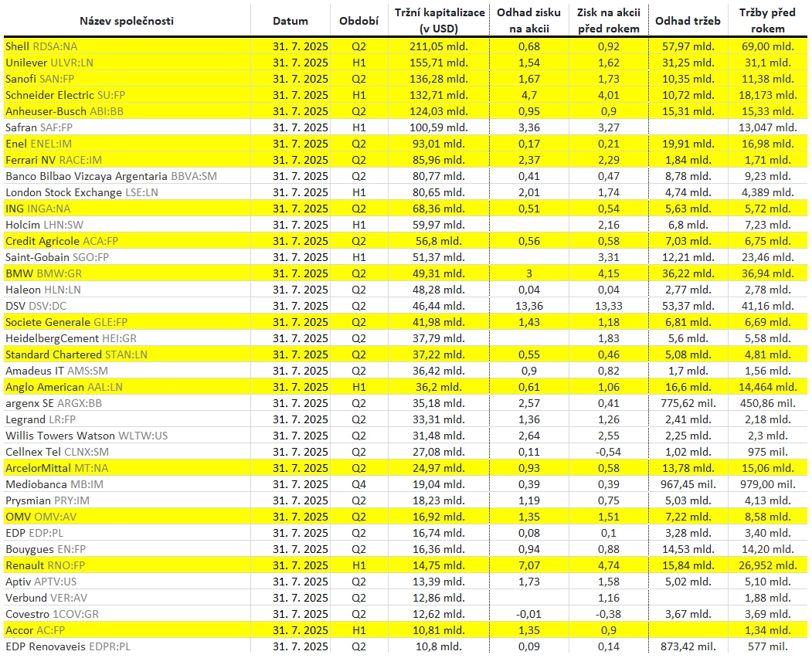
Task: Click the 'Období' column header
Action: coord(359,21)
